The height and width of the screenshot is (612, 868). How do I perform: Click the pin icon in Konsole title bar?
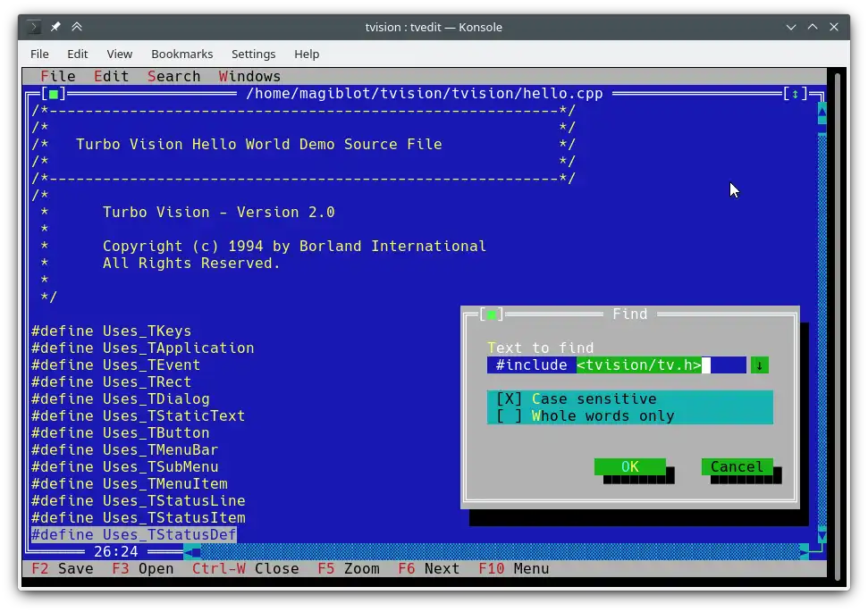(x=55, y=27)
